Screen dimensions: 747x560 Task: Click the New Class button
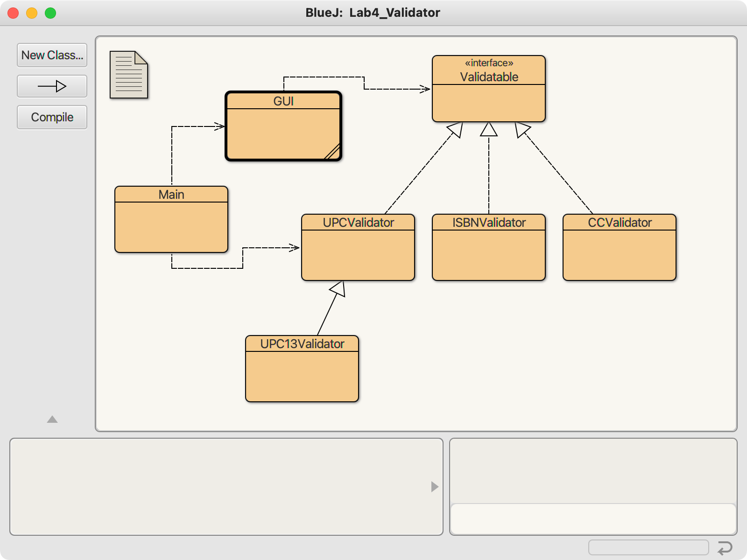click(52, 55)
